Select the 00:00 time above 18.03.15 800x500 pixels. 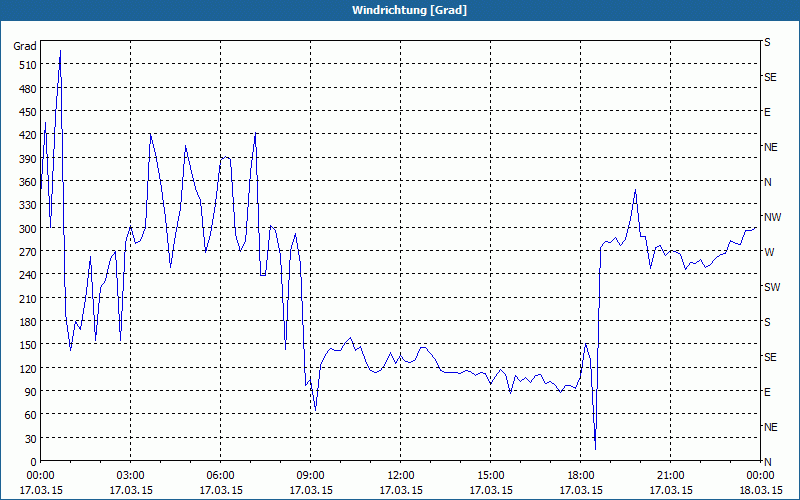760,476
